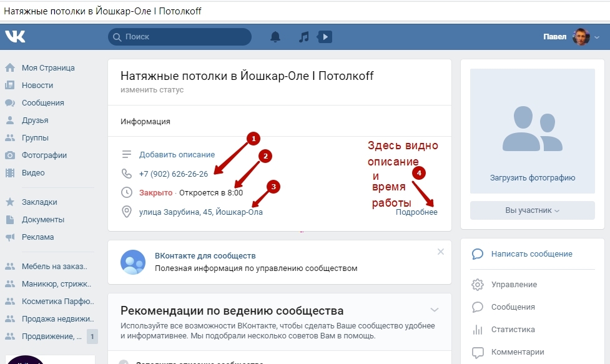Viewport: 610px width, 364px height.
Task: Click star icon beside Закладки
Action: click(x=10, y=202)
